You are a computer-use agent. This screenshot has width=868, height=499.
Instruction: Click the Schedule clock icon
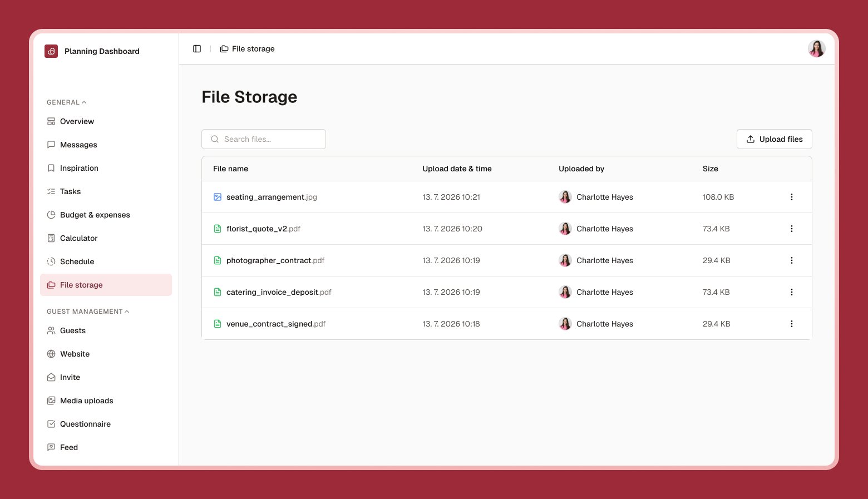pos(51,261)
